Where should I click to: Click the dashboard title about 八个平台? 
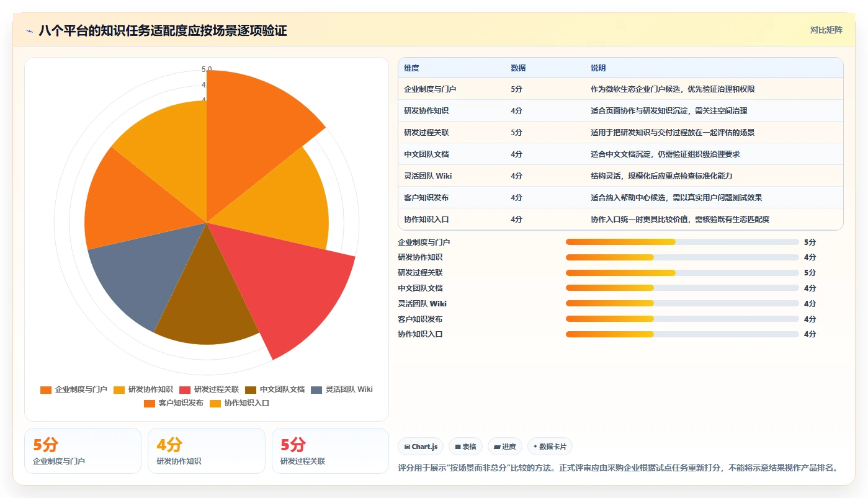pos(163,31)
